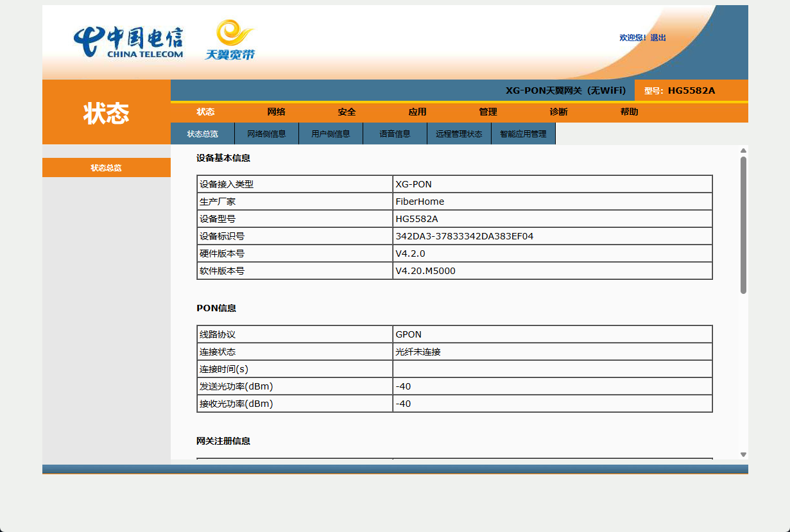Click the 硬件版本号 label
The height and width of the screenshot is (532, 790).
[x=222, y=253]
